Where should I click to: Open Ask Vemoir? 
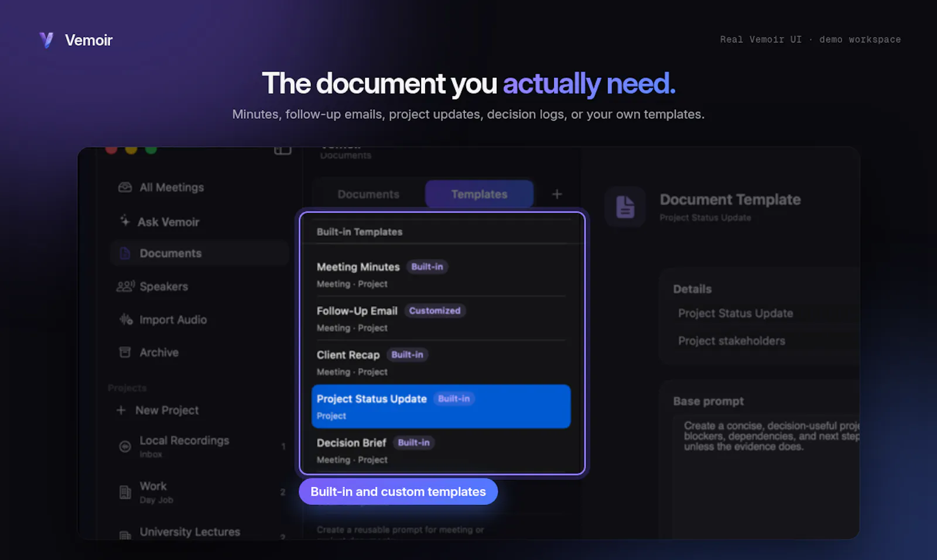tap(199, 222)
